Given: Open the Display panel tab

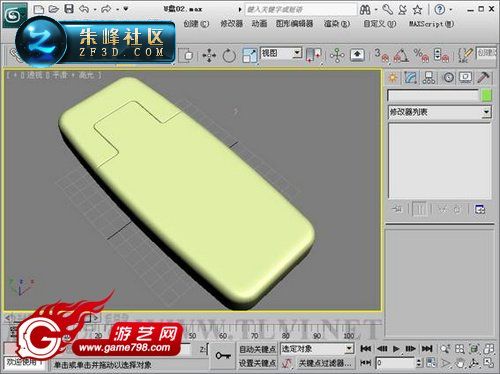Looking at the screenshot, I should coord(466,77).
